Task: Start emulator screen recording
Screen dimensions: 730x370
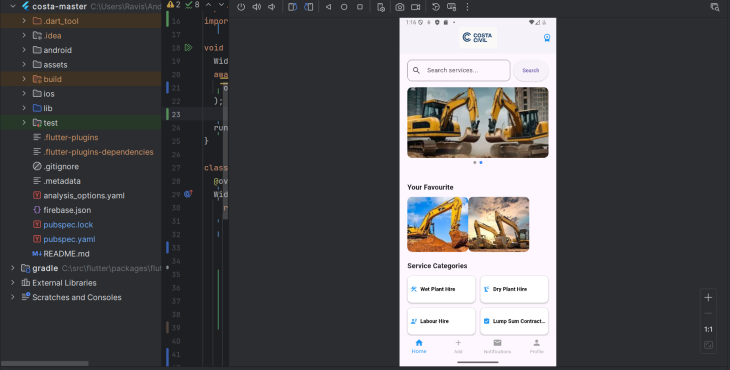Action: [x=415, y=7]
